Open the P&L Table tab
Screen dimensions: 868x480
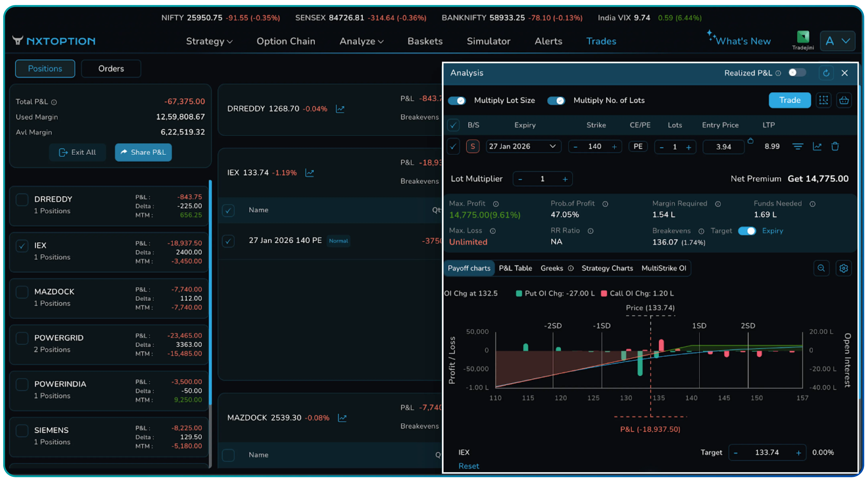(x=516, y=268)
